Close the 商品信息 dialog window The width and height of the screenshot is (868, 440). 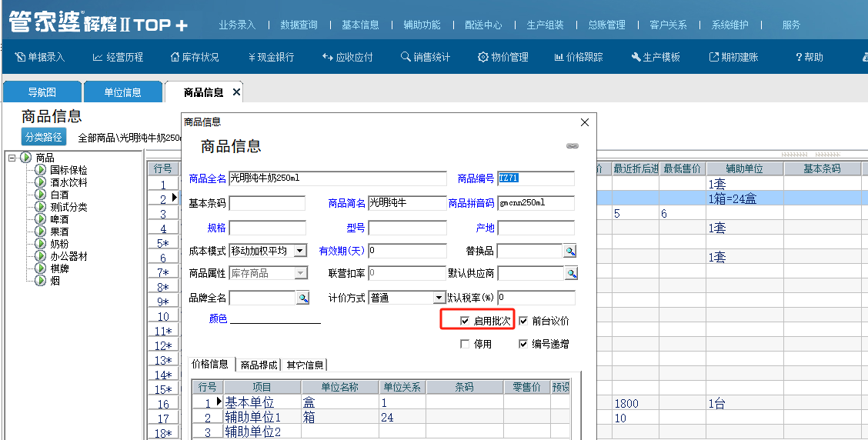point(585,122)
